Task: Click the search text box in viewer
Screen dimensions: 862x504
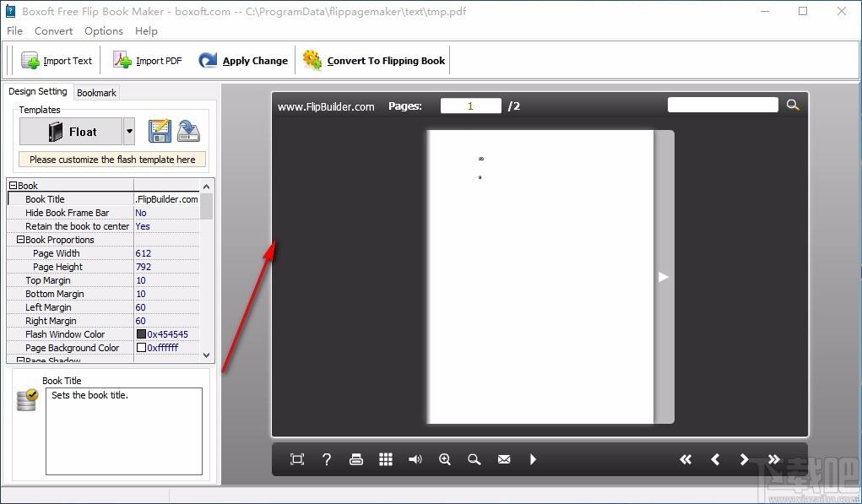Action: click(x=723, y=105)
